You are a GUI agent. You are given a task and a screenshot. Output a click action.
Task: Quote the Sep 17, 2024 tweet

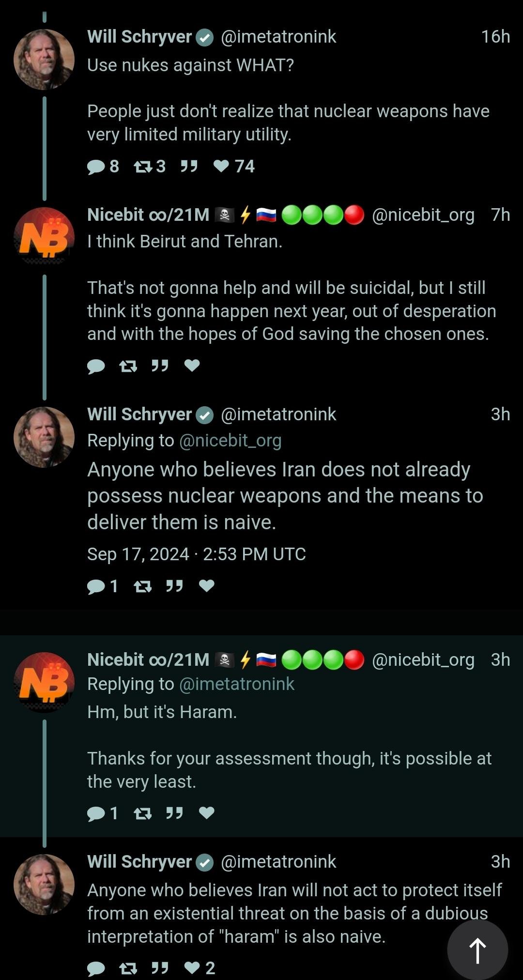[174, 586]
